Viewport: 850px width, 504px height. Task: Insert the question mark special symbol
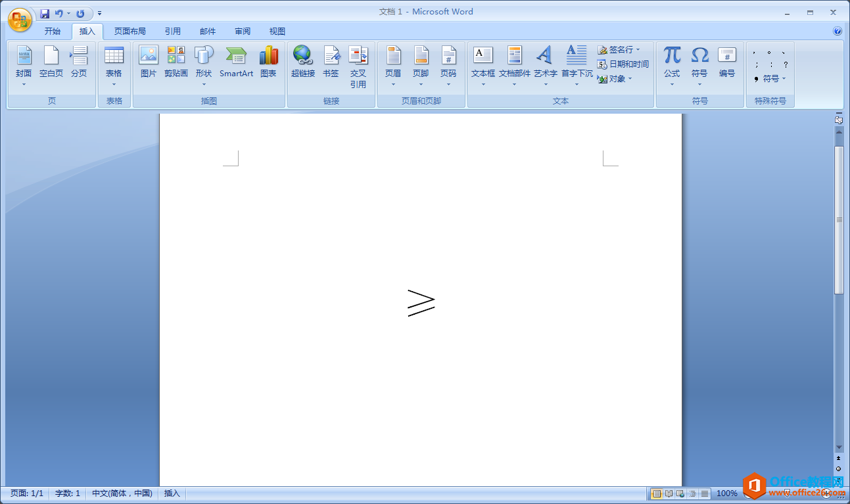point(786,65)
